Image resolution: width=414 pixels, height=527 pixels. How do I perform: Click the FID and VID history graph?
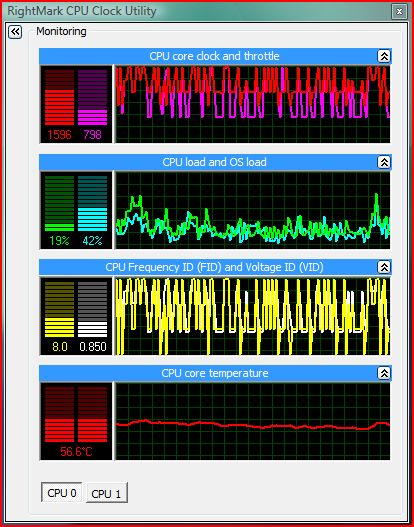[x=253, y=316]
